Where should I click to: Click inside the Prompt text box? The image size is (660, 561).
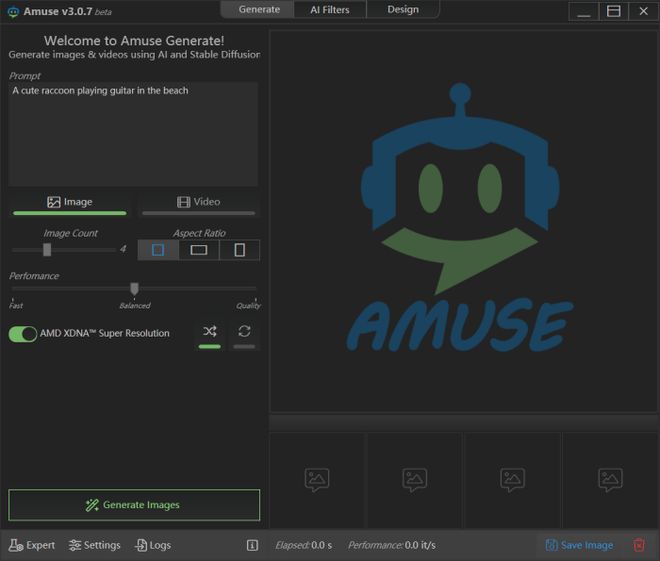click(x=133, y=135)
